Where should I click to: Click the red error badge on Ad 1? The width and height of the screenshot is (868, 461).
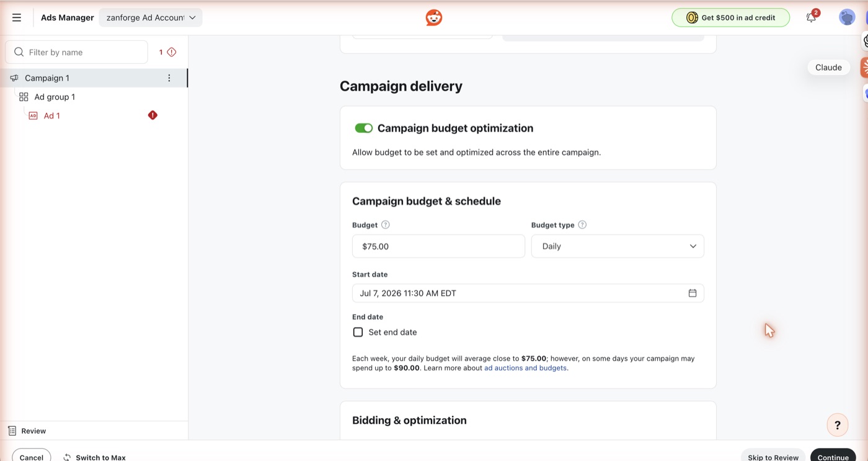(153, 115)
